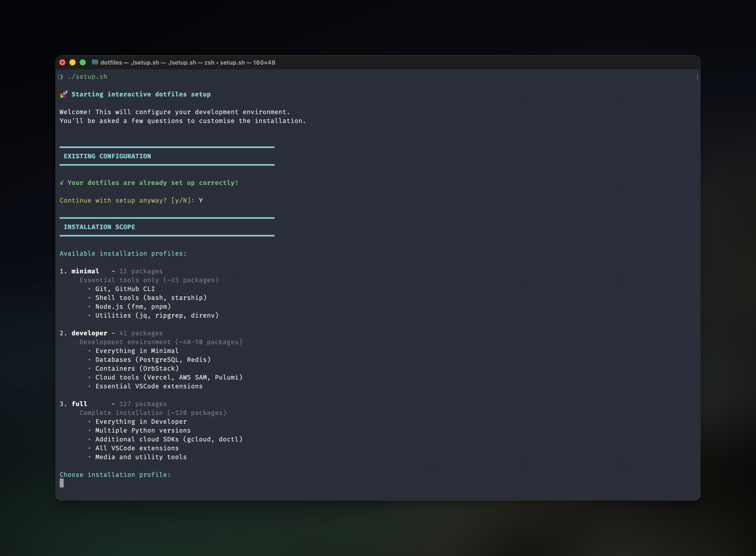Click the green checkmark before 'Your dotfiles'
This screenshot has width=756, height=556.
61,183
